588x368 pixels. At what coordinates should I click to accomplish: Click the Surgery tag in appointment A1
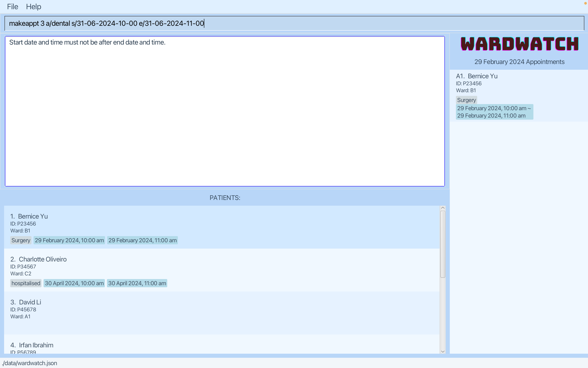[466, 100]
